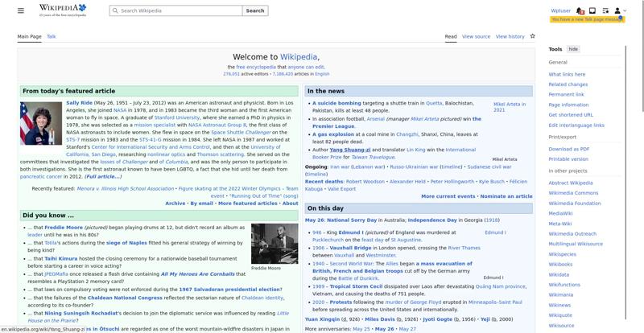The width and height of the screenshot is (644, 333).
Task: Switch to the Talk tab
Action: 52,36
